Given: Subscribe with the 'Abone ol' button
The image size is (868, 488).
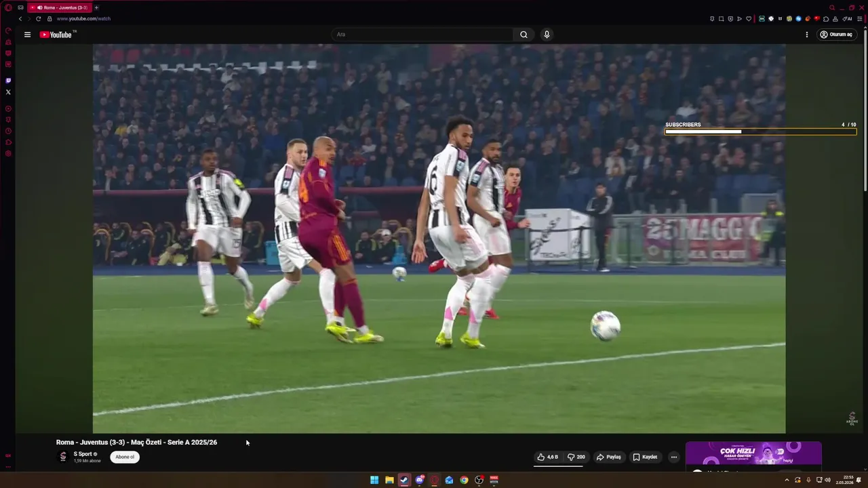Looking at the screenshot, I should click(x=125, y=457).
